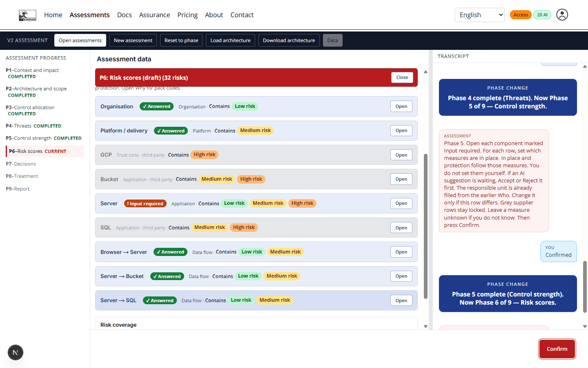
Task: Click the Input required badge on Server
Action: (x=145, y=204)
